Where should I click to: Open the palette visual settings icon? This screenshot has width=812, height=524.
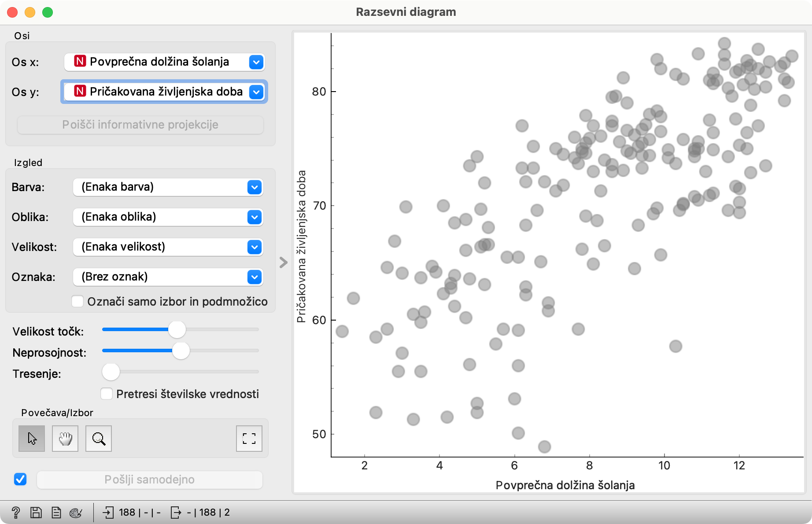tap(76, 512)
